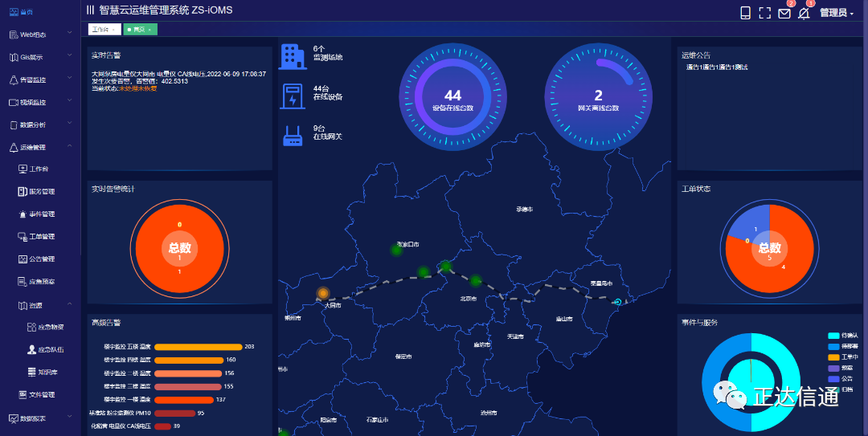Expand the Web组态 sidebar menu
868x436 pixels.
pos(40,35)
